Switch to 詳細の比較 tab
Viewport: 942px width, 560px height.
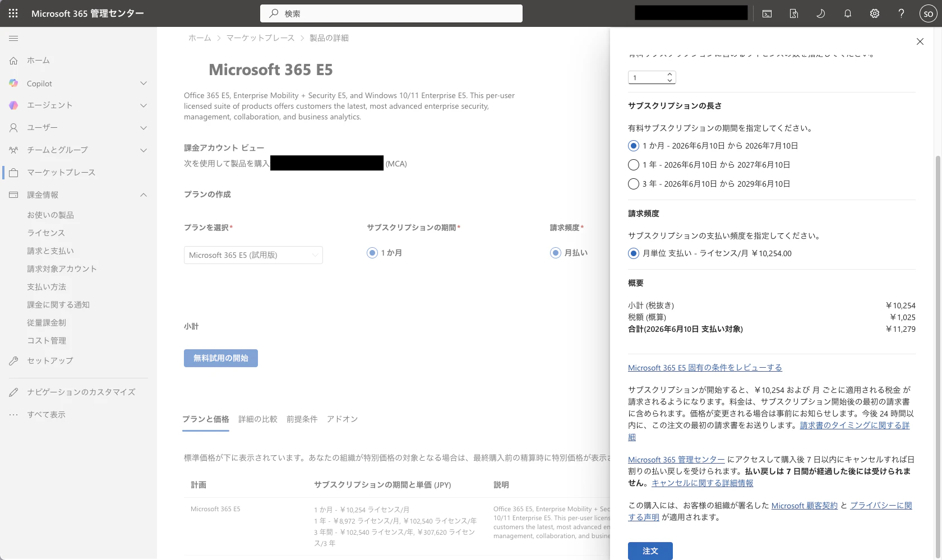[258, 419]
